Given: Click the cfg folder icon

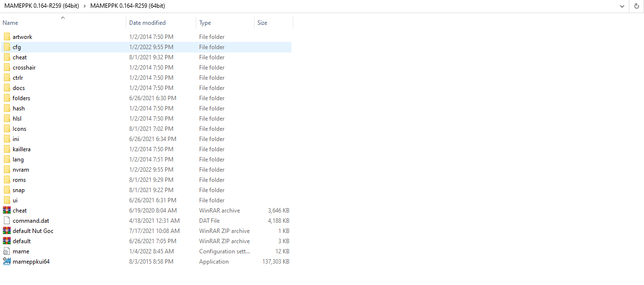Looking at the screenshot, I should pyautogui.click(x=7, y=47).
